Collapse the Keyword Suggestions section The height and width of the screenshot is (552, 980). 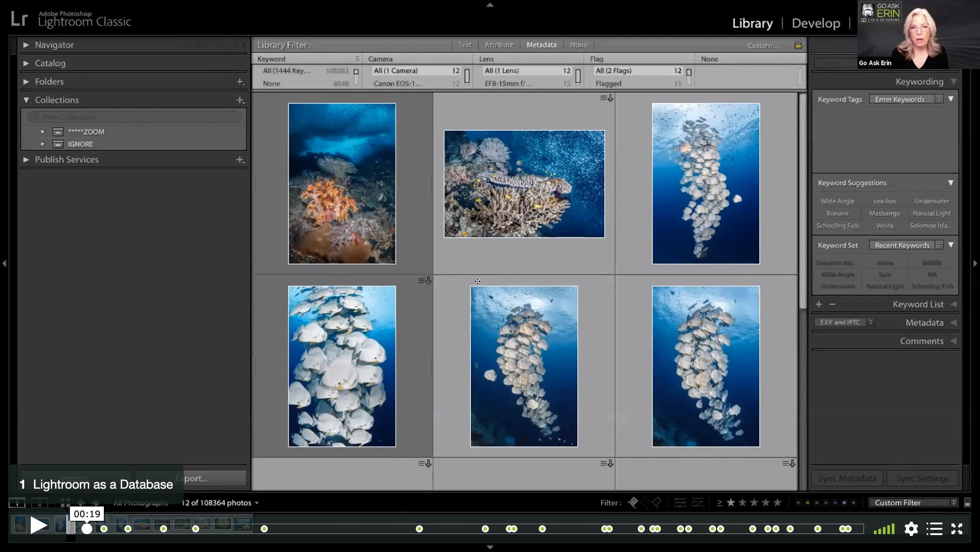[x=951, y=183]
